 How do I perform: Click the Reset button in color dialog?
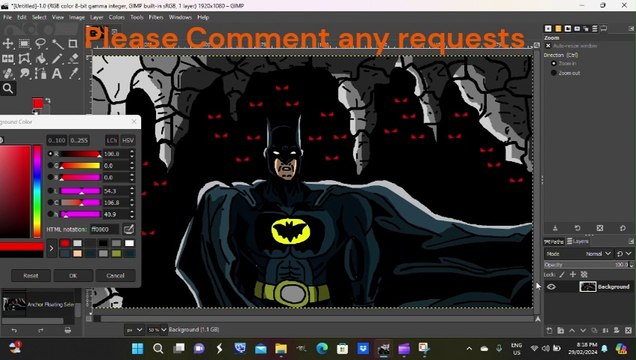point(31,275)
